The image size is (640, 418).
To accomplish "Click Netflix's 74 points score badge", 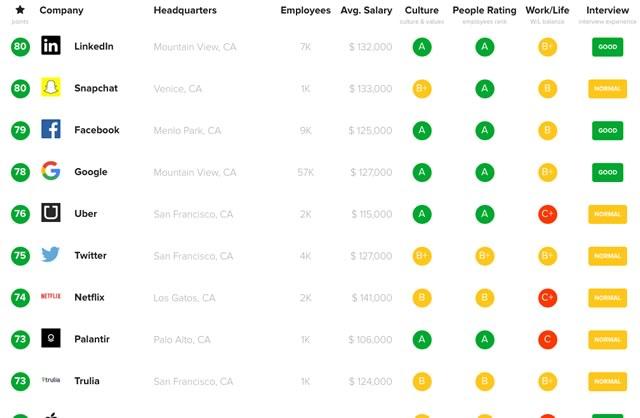I will pyautogui.click(x=20, y=297).
